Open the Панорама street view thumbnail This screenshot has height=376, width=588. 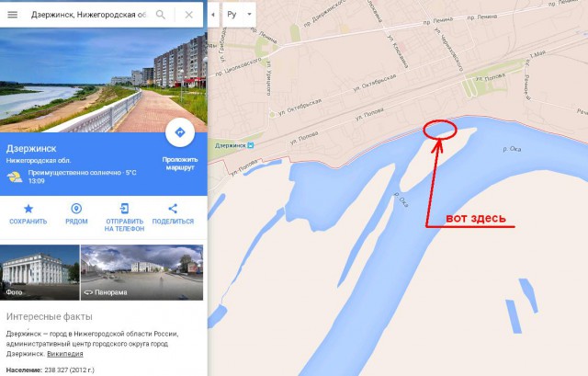141,272
